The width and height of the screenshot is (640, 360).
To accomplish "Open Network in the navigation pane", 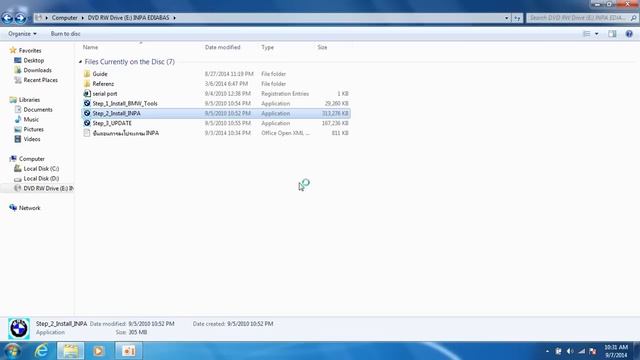I will [29, 208].
